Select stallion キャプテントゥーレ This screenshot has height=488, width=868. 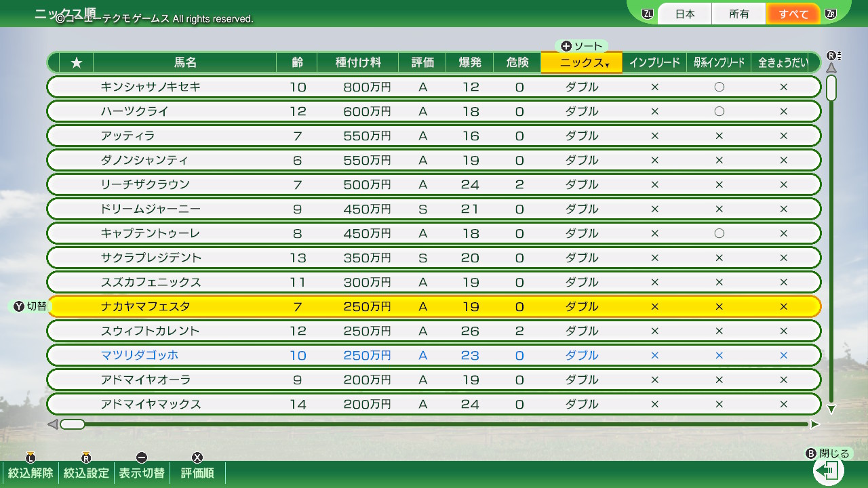pyautogui.click(x=434, y=233)
